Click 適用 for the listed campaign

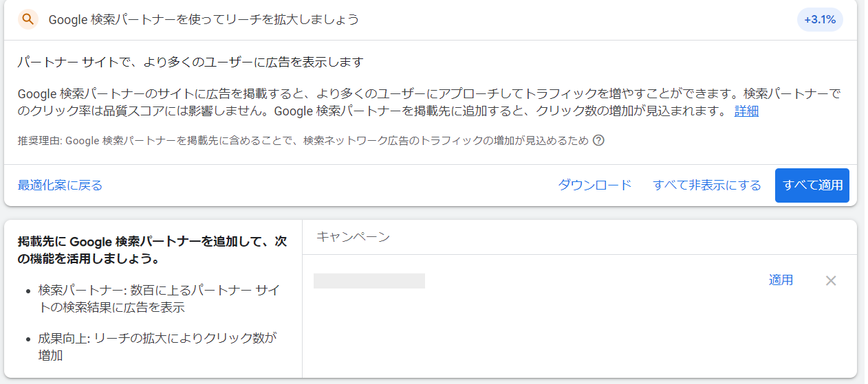click(781, 280)
